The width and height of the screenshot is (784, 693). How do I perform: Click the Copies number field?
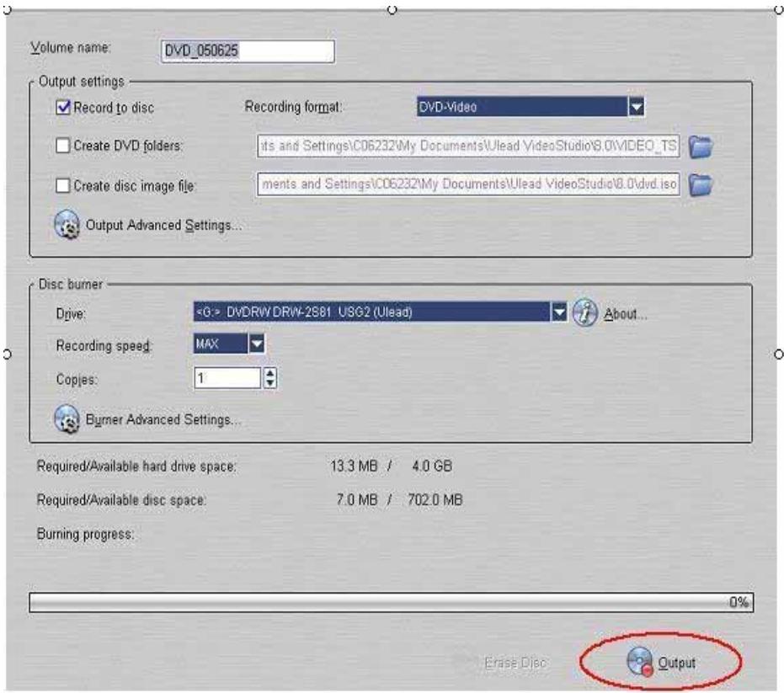(228, 378)
